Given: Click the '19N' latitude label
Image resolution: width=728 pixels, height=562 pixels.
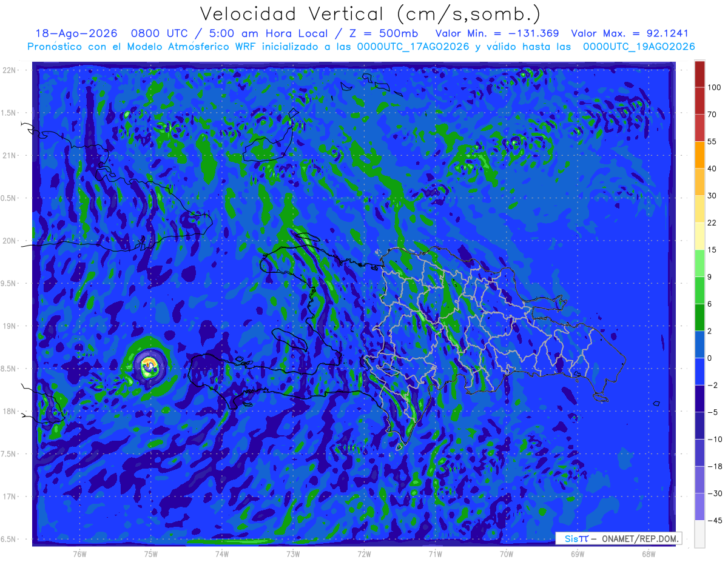Looking at the screenshot, I should [10, 326].
